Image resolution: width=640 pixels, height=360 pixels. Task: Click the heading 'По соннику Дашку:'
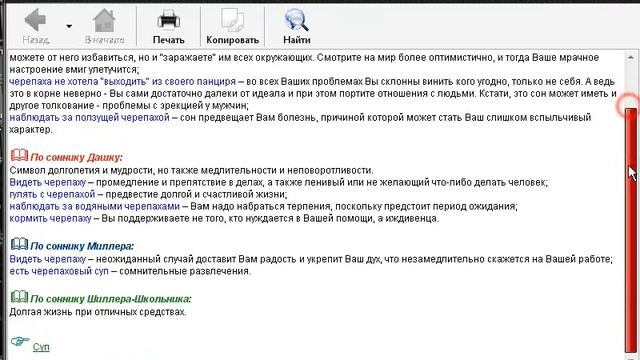coord(76,157)
